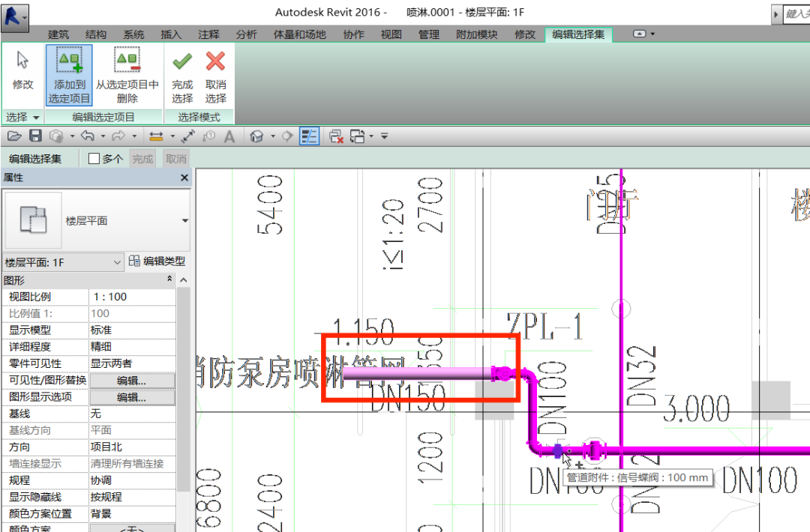Open ribbon display options dropdown arrow
Viewport: 810px width, 532px height.
click(x=653, y=34)
